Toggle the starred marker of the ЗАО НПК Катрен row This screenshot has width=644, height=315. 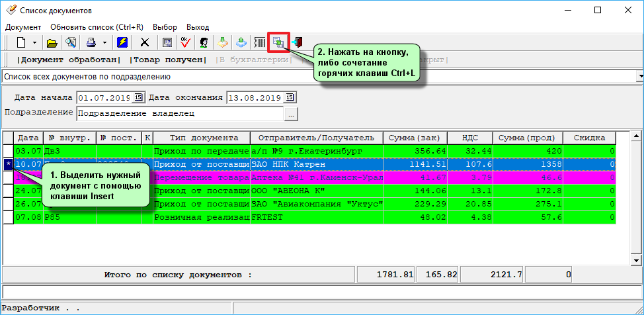coord(8,165)
